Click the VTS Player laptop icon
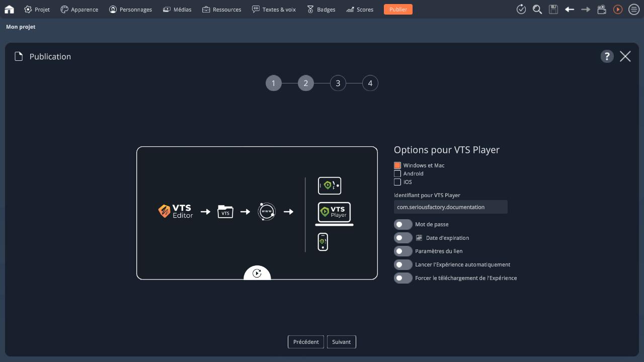The image size is (644, 362). pyautogui.click(x=335, y=214)
